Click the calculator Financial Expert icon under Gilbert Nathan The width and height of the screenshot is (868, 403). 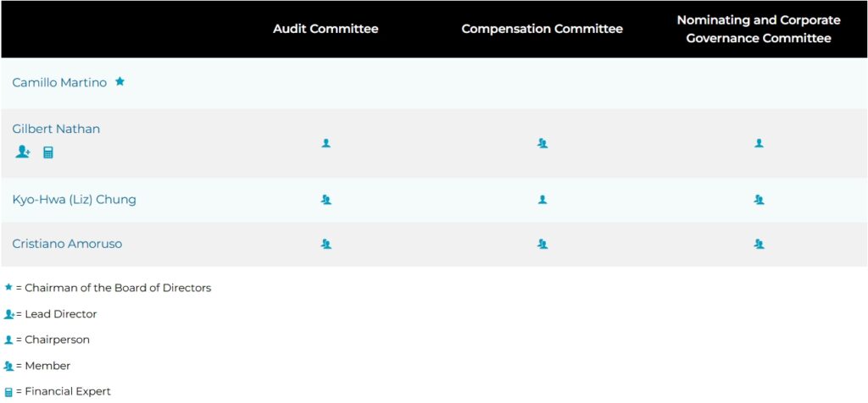click(48, 152)
